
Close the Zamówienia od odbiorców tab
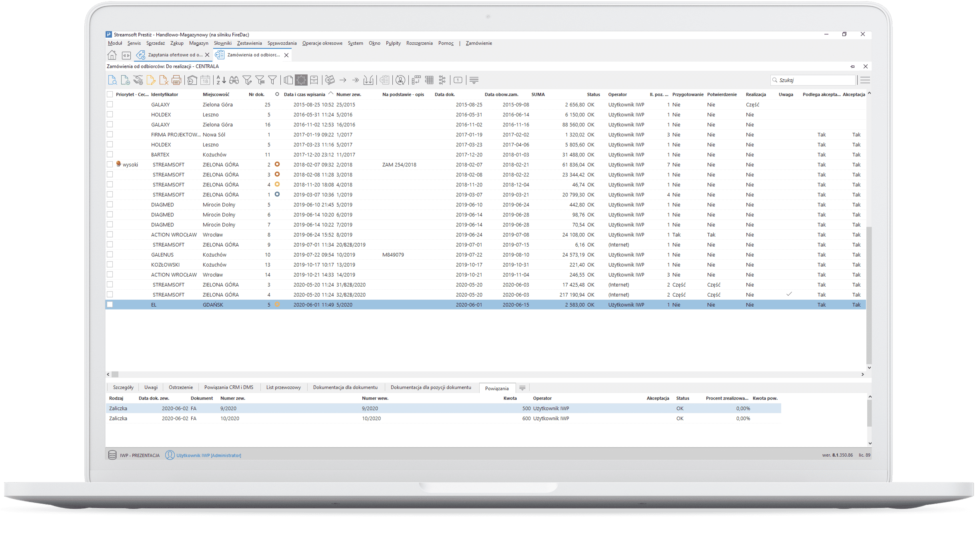click(286, 55)
